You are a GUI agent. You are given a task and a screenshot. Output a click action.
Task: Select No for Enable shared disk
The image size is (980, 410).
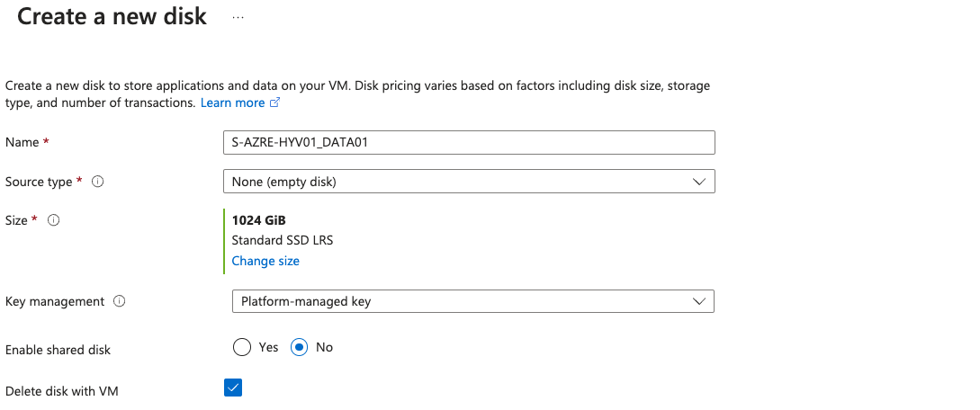(300, 347)
